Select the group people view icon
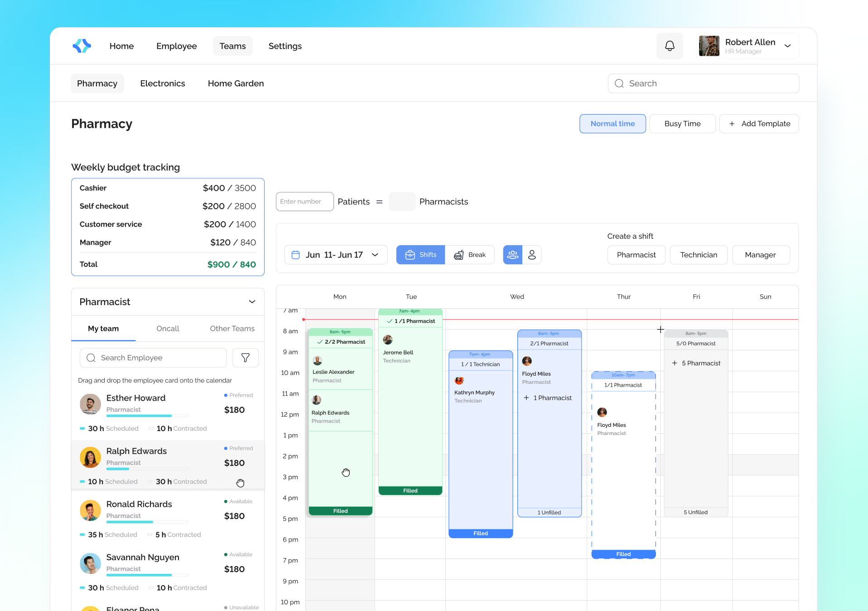Image resolution: width=868 pixels, height=611 pixels. [512, 255]
